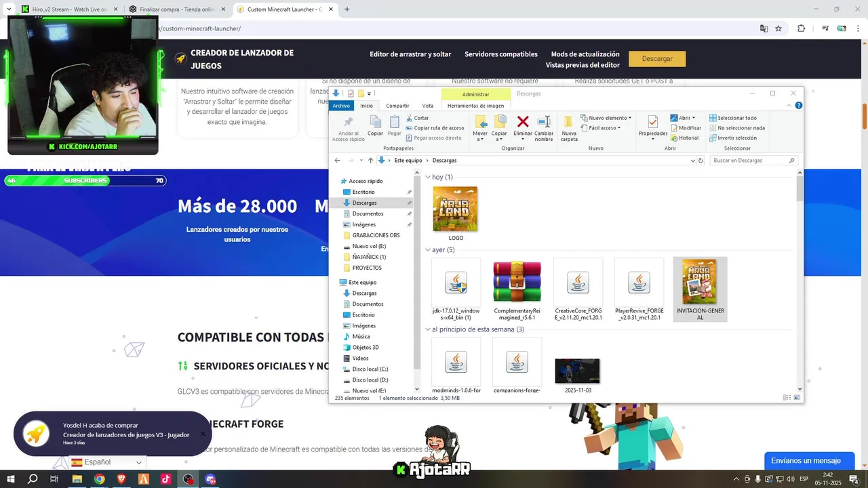Open TikTok app in the taskbar
This screenshot has width=868, height=488.
click(165, 479)
